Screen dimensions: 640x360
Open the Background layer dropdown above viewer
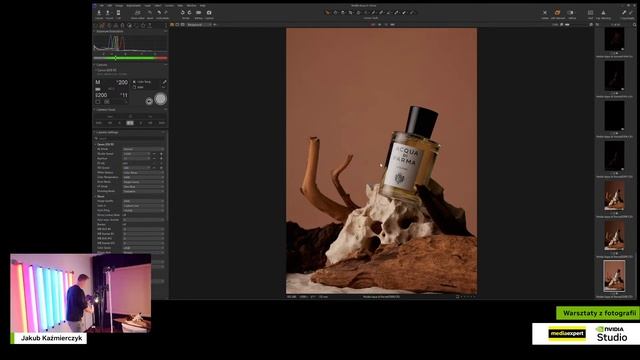point(200,25)
